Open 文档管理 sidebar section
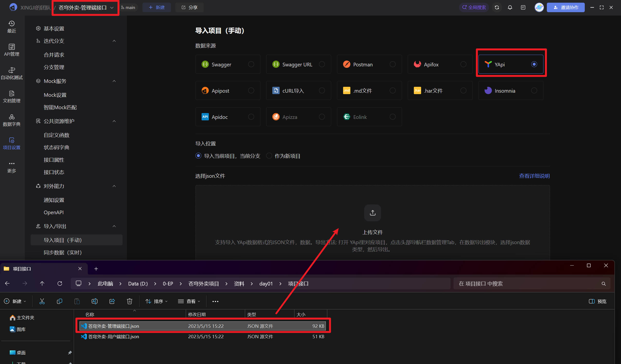The height and width of the screenshot is (364, 621). click(x=12, y=97)
